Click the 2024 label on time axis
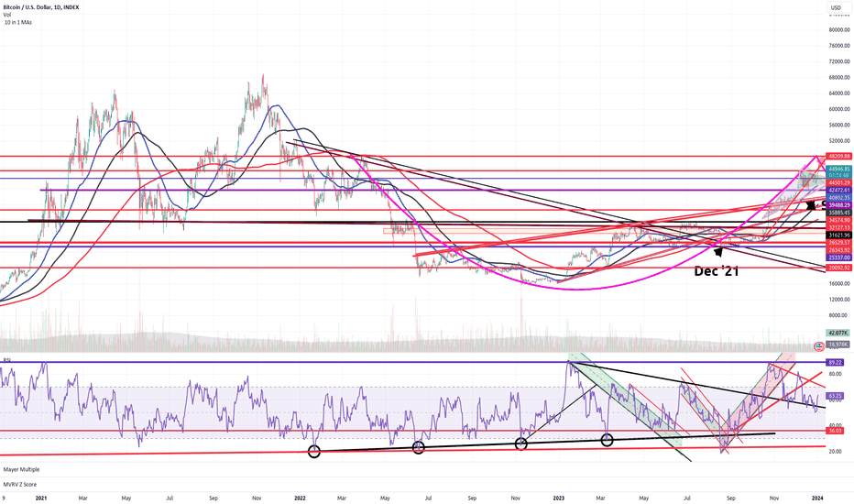 (x=817, y=498)
